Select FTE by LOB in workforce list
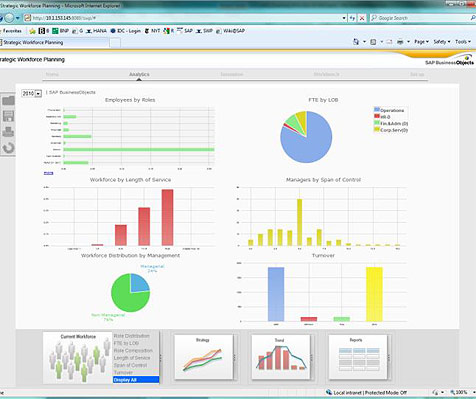The width and height of the screenshot is (476, 399). [x=126, y=343]
